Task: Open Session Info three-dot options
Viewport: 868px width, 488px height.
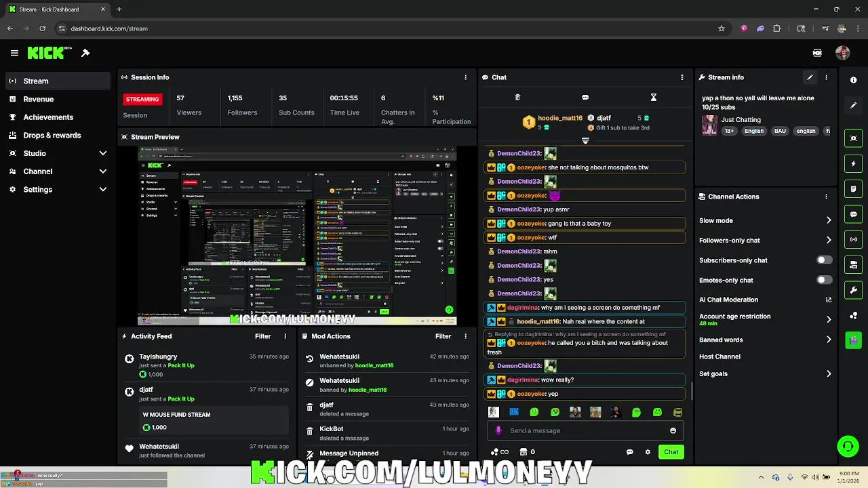Action: (465, 77)
